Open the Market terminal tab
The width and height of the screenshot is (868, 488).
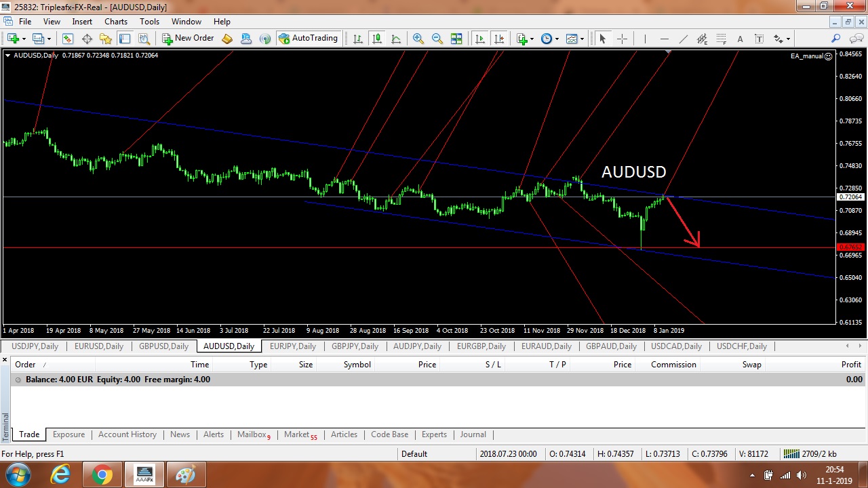(x=300, y=434)
